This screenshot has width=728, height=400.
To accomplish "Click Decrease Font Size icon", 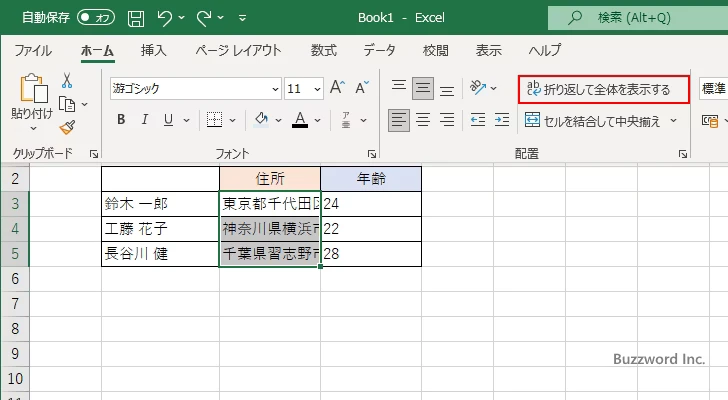I will point(362,87).
